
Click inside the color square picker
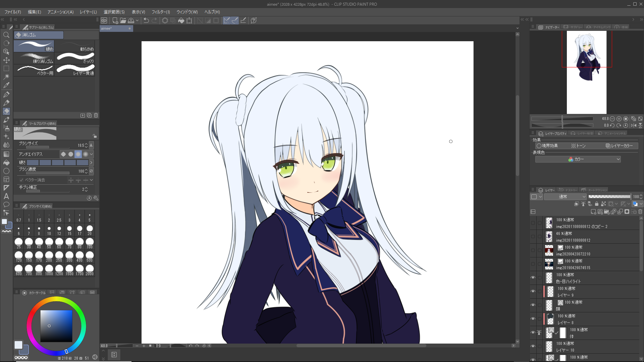(56, 326)
